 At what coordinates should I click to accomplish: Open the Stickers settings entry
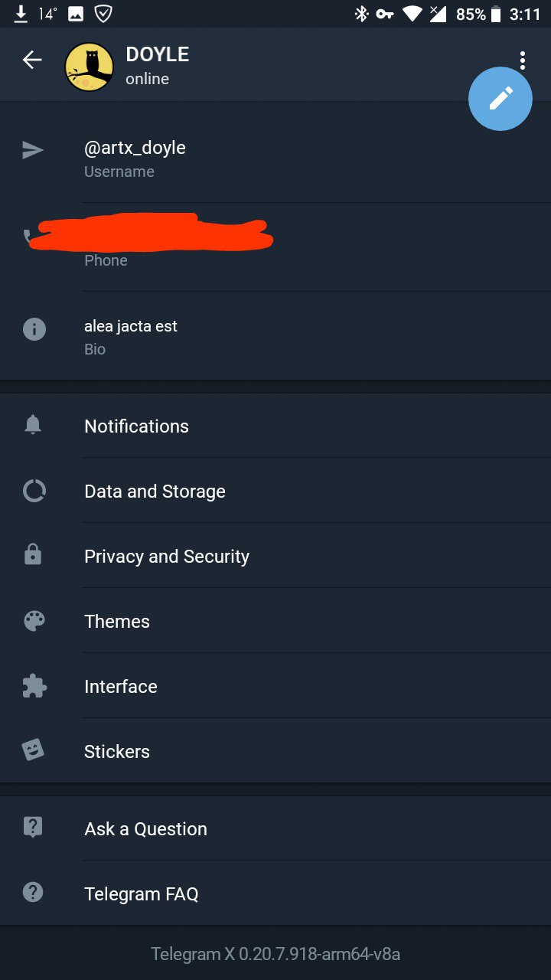(x=117, y=752)
